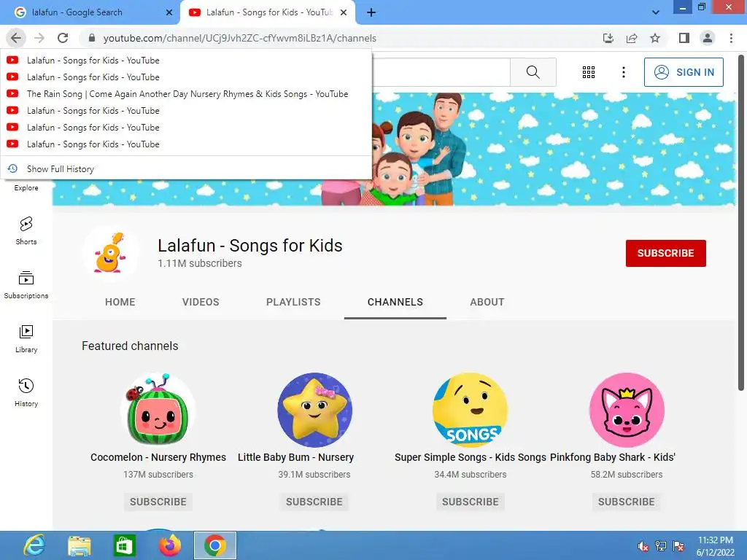747x560 pixels.
Task: Open History in the YouTube sidebar
Action: (x=26, y=393)
